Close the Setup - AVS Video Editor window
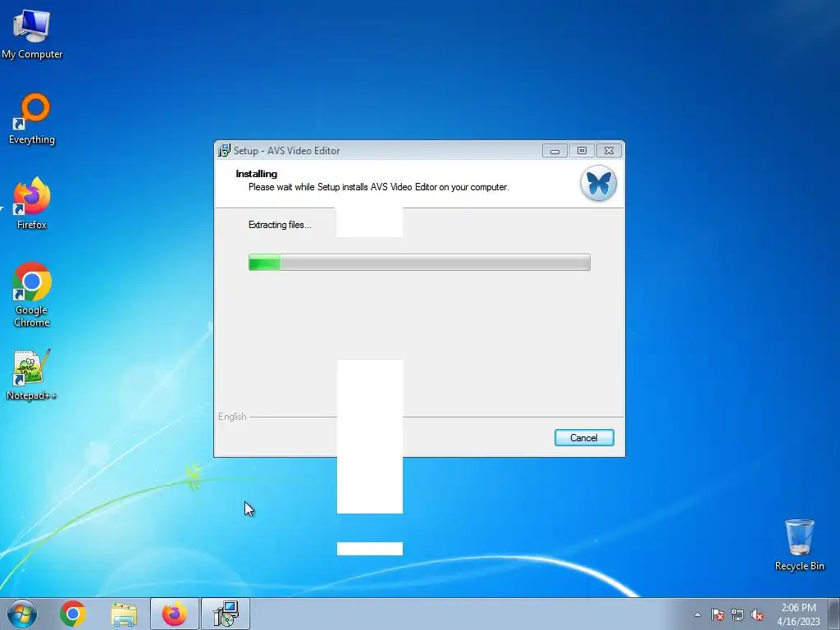Viewport: 840px width, 630px height. coord(609,151)
